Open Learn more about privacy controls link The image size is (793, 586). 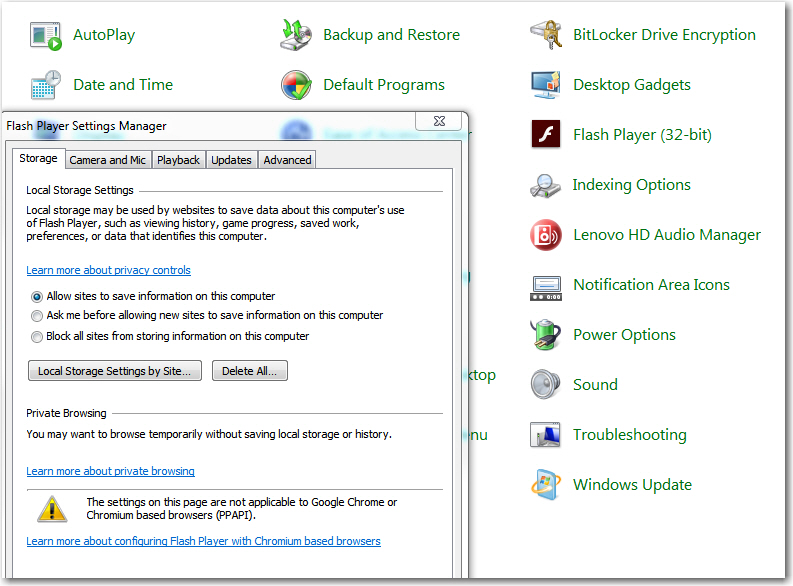click(108, 270)
